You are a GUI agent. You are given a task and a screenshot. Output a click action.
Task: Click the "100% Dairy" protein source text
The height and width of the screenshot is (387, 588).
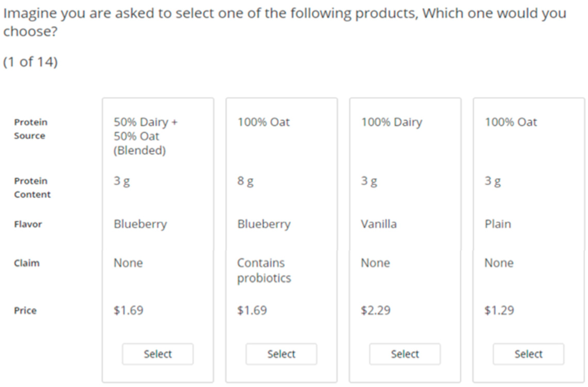392,122
